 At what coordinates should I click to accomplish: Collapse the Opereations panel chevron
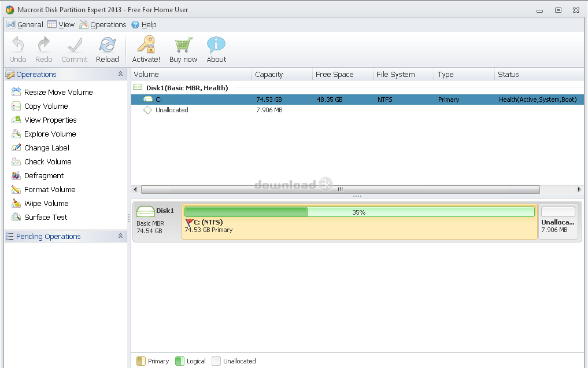click(x=120, y=74)
